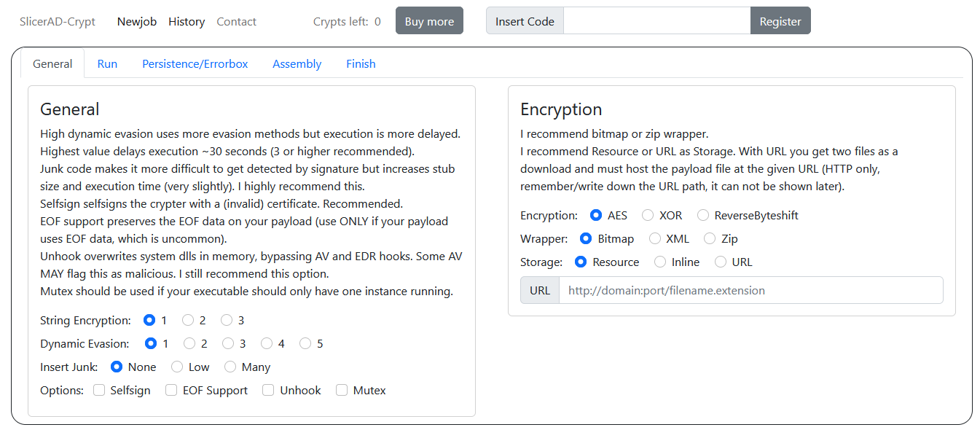This screenshot has height=430, width=980.
Task: Check the Unhook option
Action: click(x=268, y=390)
